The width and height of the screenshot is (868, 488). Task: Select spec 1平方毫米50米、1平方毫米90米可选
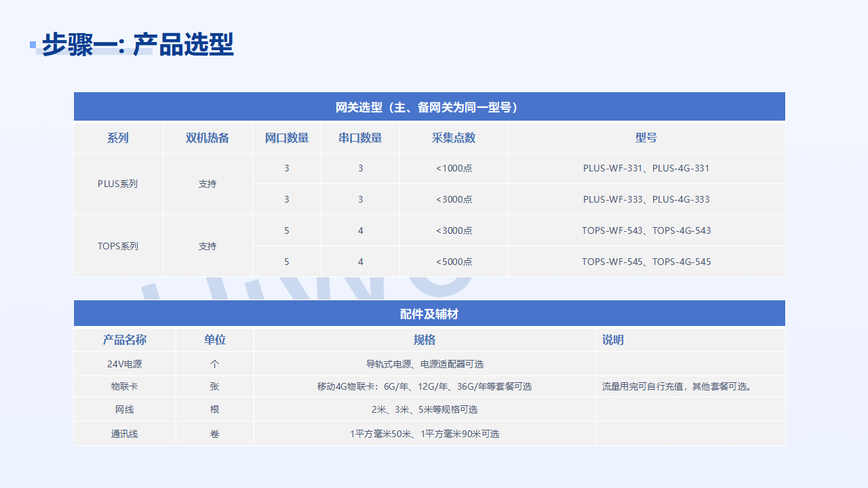[425, 434]
